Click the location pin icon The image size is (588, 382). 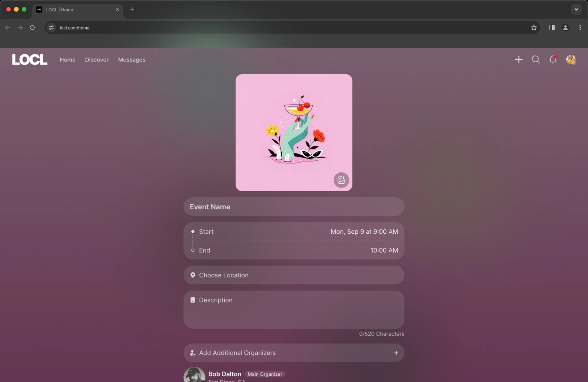pos(193,275)
